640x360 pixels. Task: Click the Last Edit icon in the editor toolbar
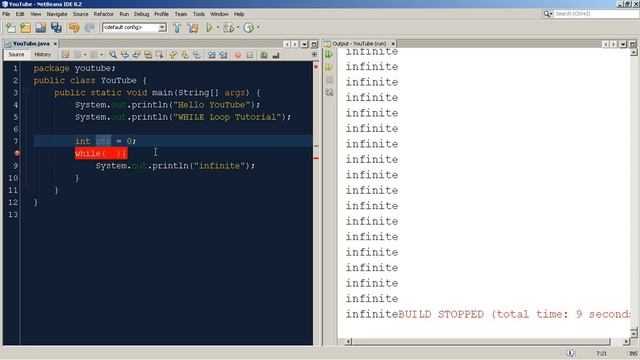pos(65,55)
